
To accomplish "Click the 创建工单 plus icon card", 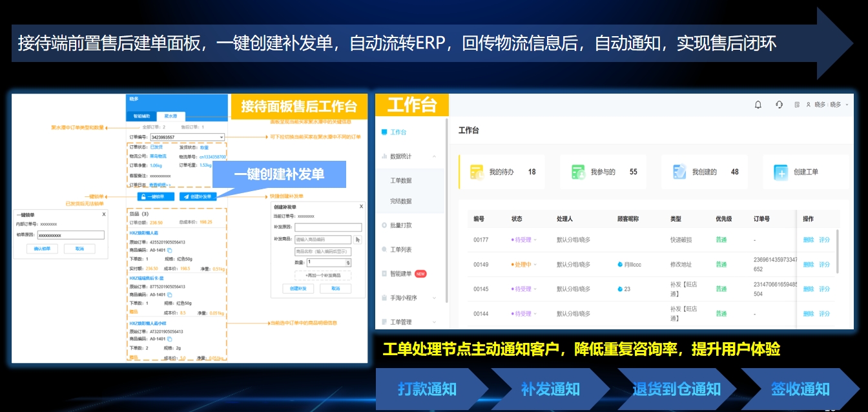I will pos(781,172).
